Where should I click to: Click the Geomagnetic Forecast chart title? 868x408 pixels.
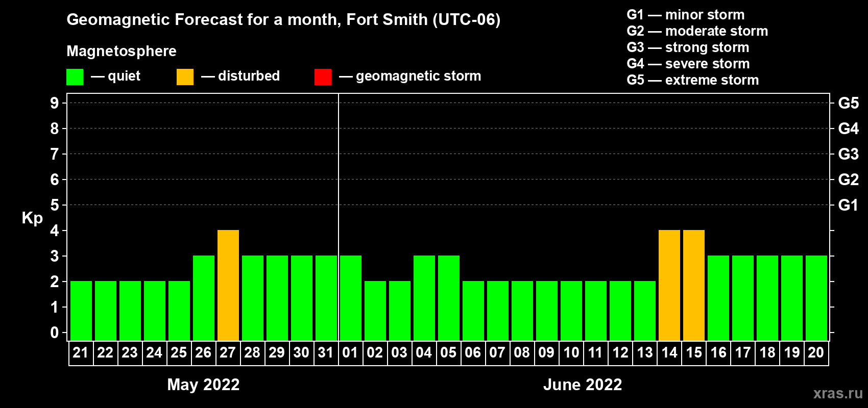click(283, 19)
